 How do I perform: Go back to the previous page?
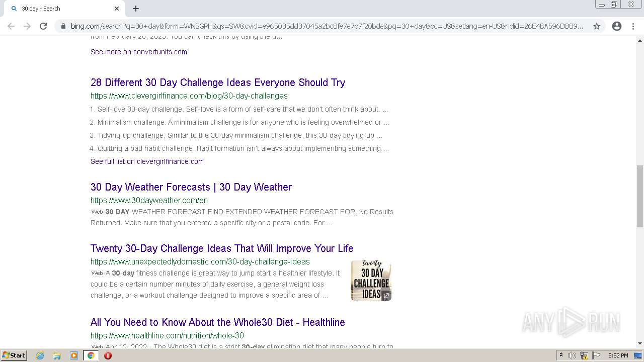(x=11, y=26)
